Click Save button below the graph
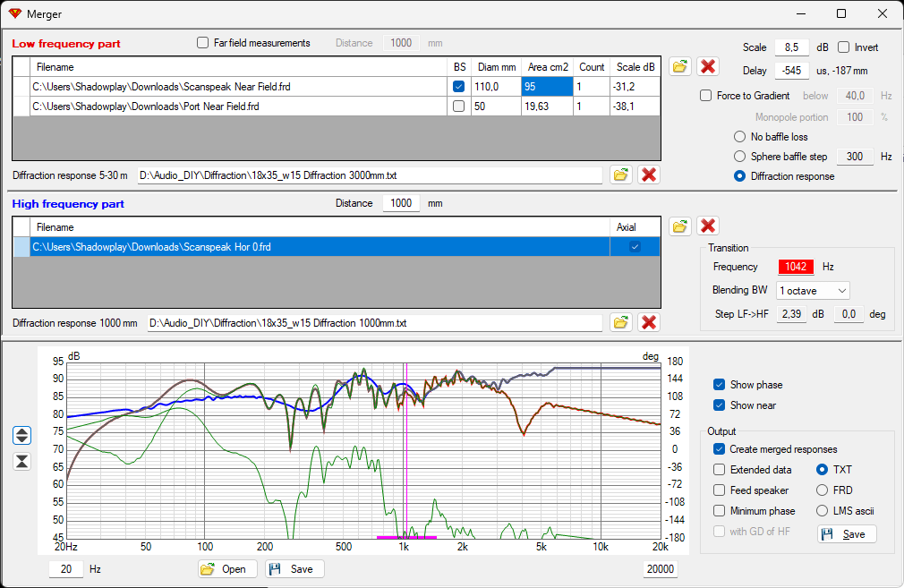This screenshot has width=904, height=588. (294, 569)
